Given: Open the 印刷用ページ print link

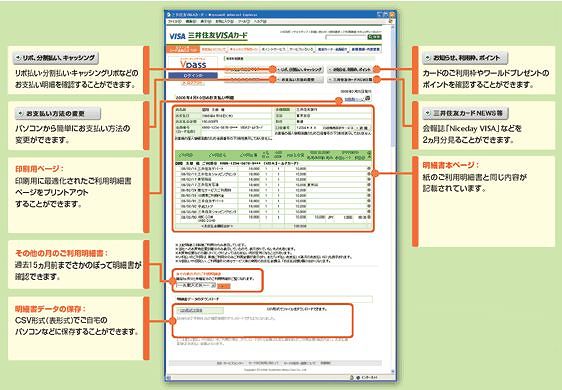Looking at the screenshot, I should (x=354, y=99).
